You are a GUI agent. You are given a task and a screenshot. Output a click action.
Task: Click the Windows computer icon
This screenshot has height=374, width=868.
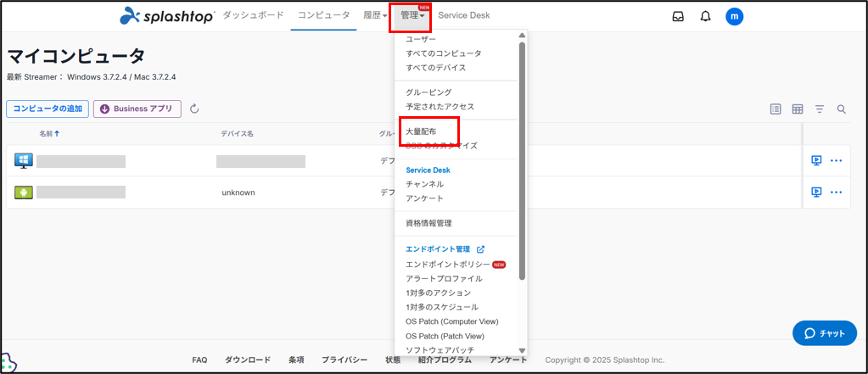click(24, 160)
